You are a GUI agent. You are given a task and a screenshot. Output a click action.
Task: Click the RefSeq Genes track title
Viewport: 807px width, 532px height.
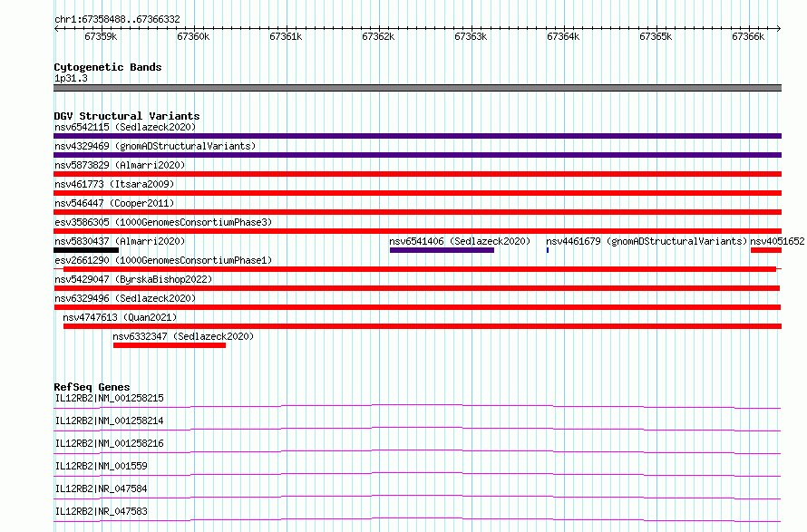(92, 387)
